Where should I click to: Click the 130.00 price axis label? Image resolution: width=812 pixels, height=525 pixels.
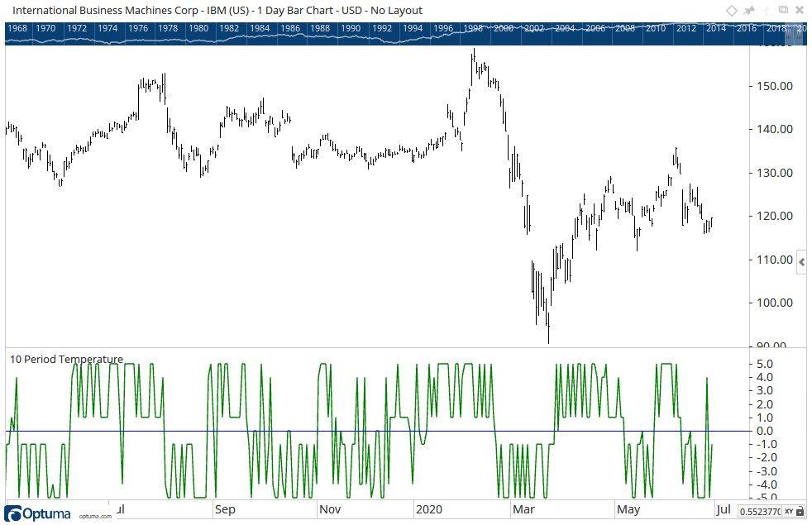point(775,173)
